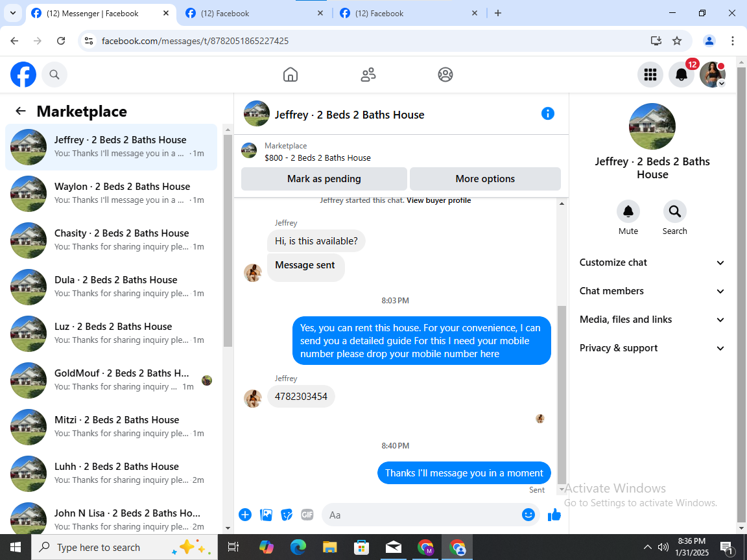
Task: Open the emoji picker smiley
Action: coord(528,515)
